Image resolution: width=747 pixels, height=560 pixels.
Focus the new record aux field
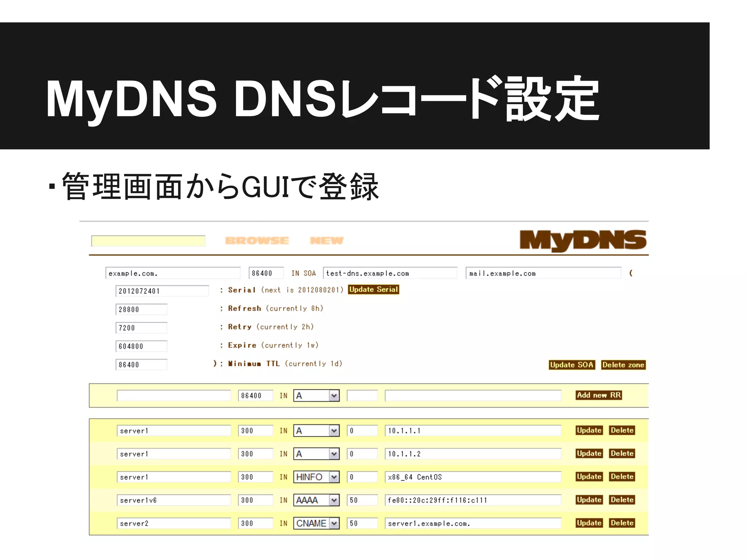point(362,396)
